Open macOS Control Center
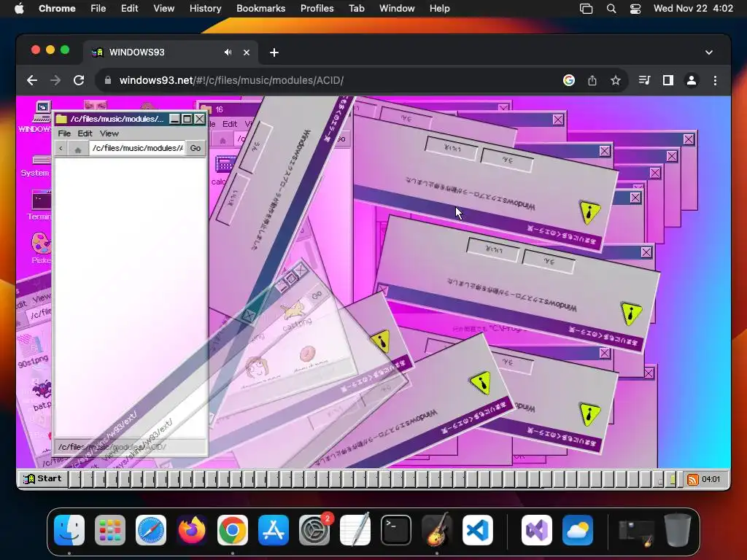The height and width of the screenshot is (560, 747). (635, 9)
